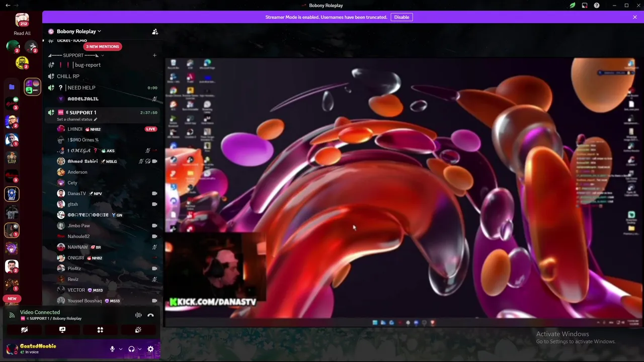This screenshot has height=362, width=644.
Task: Open the Read All server button
Action: (x=22, y=33)
